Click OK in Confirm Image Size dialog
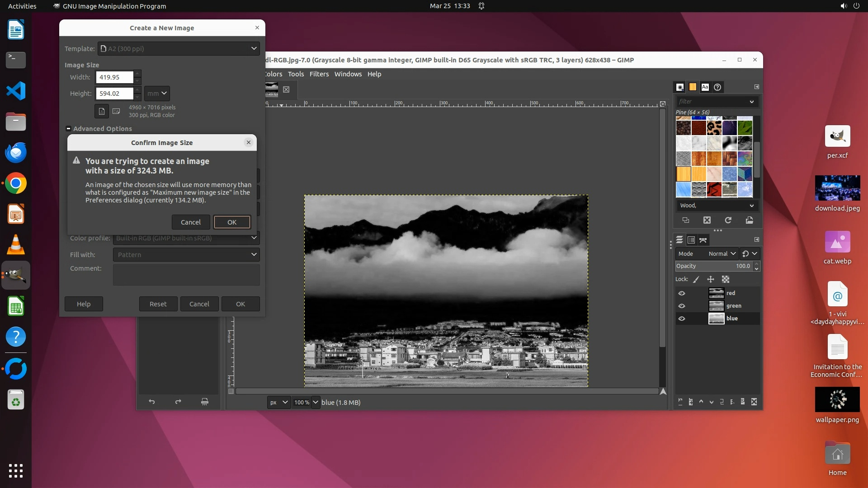The width and height of the screenshot is (868, 488). (x=232, y=222)
